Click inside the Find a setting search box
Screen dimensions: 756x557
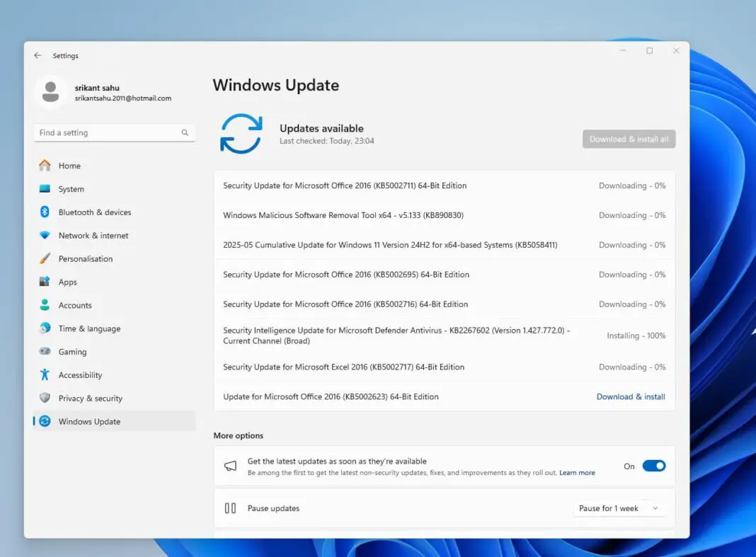[113, 132]
